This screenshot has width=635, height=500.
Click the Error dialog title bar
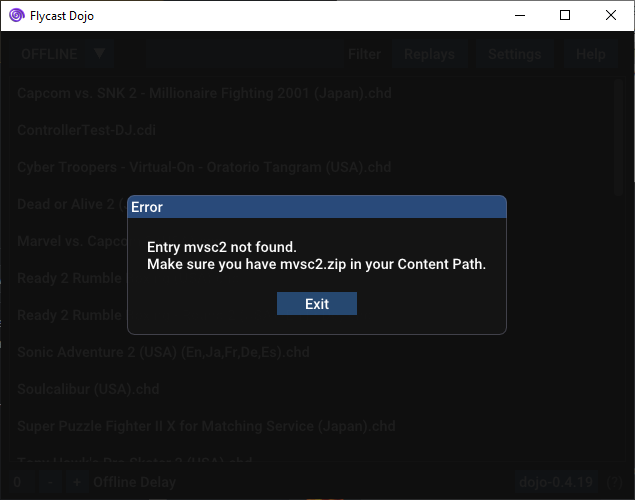(x=317, y=207)
